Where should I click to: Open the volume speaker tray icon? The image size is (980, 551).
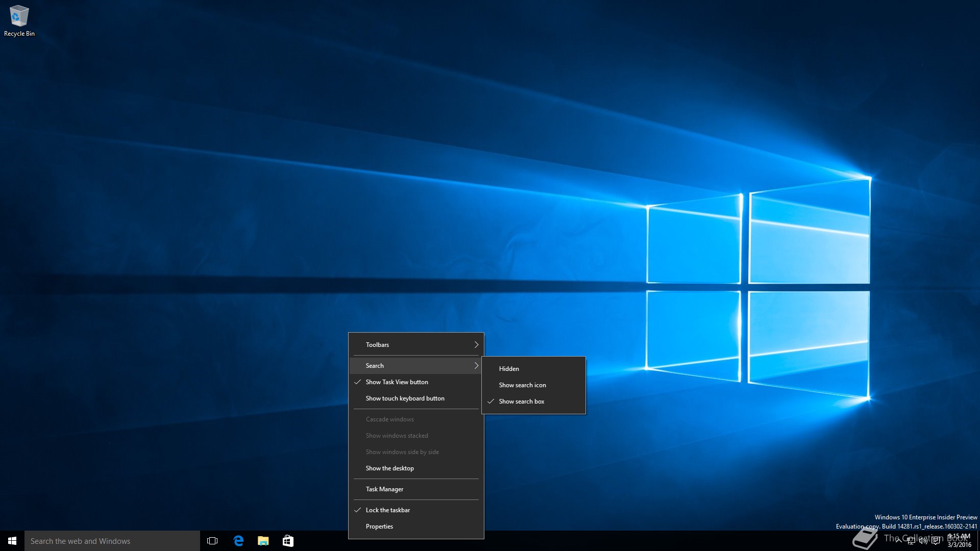[923, 541]
